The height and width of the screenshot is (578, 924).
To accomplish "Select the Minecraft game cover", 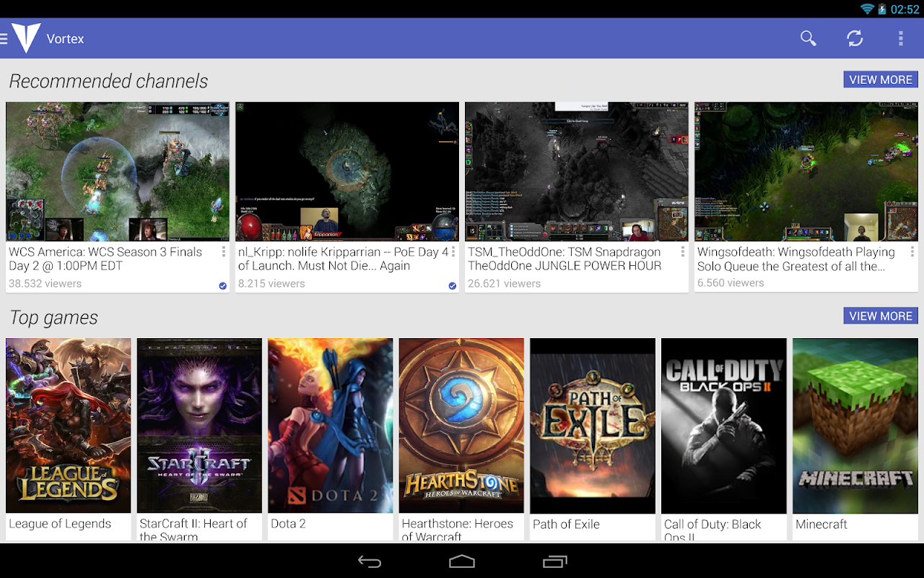I will tap(855, 426).
